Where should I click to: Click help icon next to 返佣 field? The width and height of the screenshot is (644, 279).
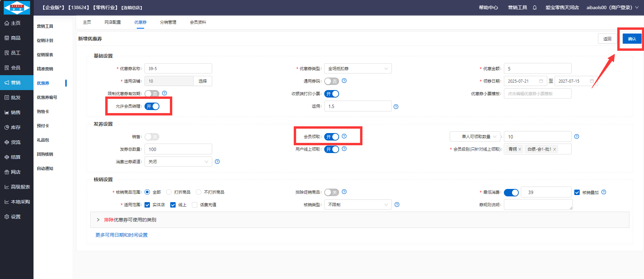[x=396, y=107]
